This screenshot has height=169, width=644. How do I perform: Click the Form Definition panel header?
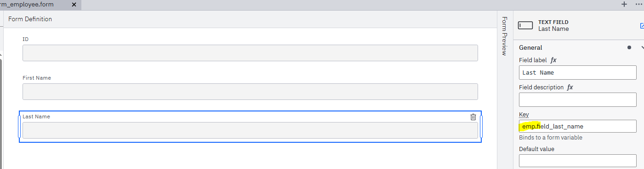(x=30, y=19)
